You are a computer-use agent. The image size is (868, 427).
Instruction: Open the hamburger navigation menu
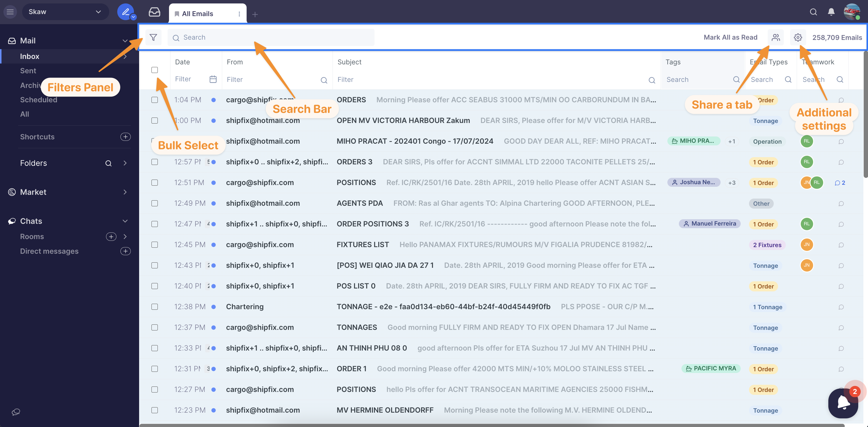tap(10, 11)
